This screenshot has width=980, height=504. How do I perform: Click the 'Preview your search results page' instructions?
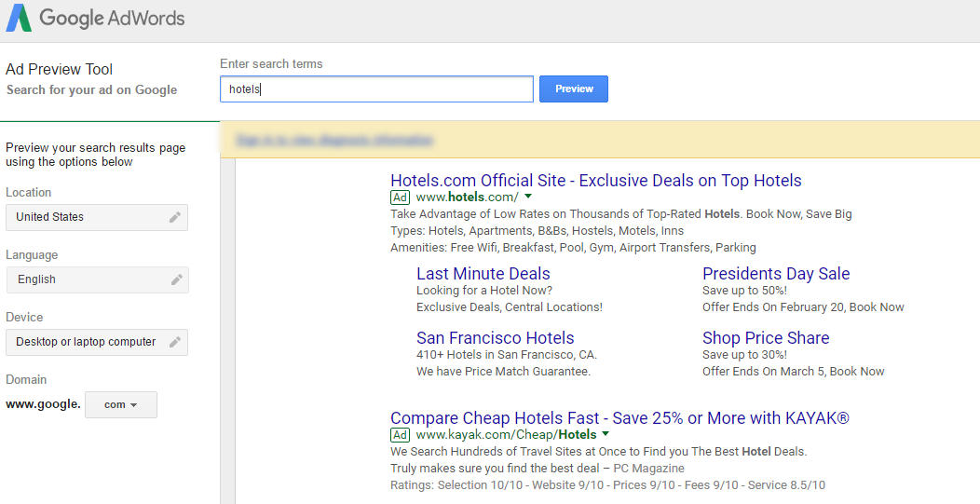tap(96, 155)
